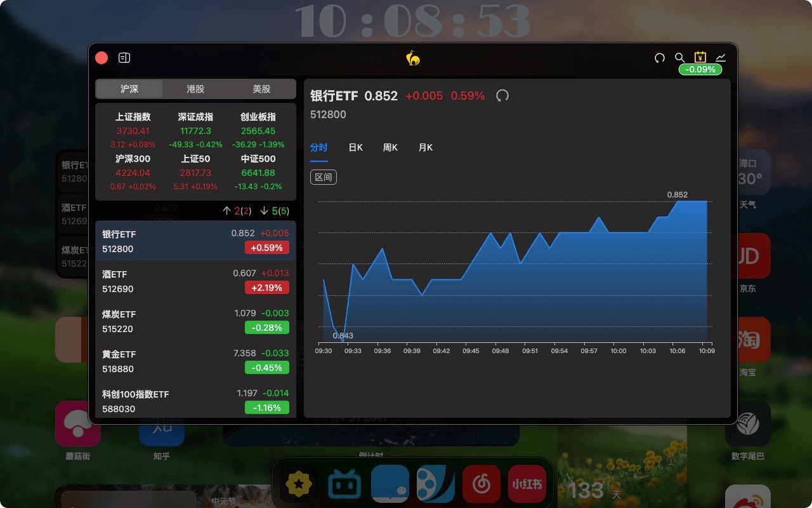
Task: Click the down arrow losers count 5(5)
Action: coord(274,211)
